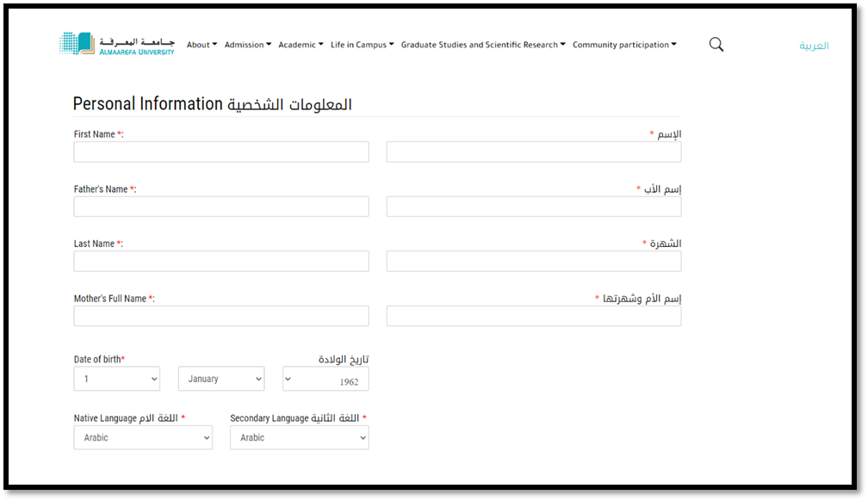Viewport: 868px width, 501px height.
Task: Open the Community participation menu
Action: [624, 45]
